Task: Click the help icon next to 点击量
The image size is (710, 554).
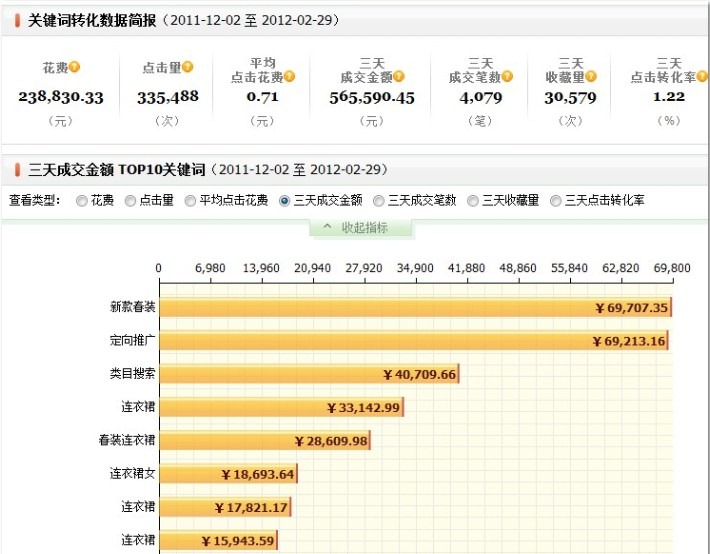Action: 187,67
